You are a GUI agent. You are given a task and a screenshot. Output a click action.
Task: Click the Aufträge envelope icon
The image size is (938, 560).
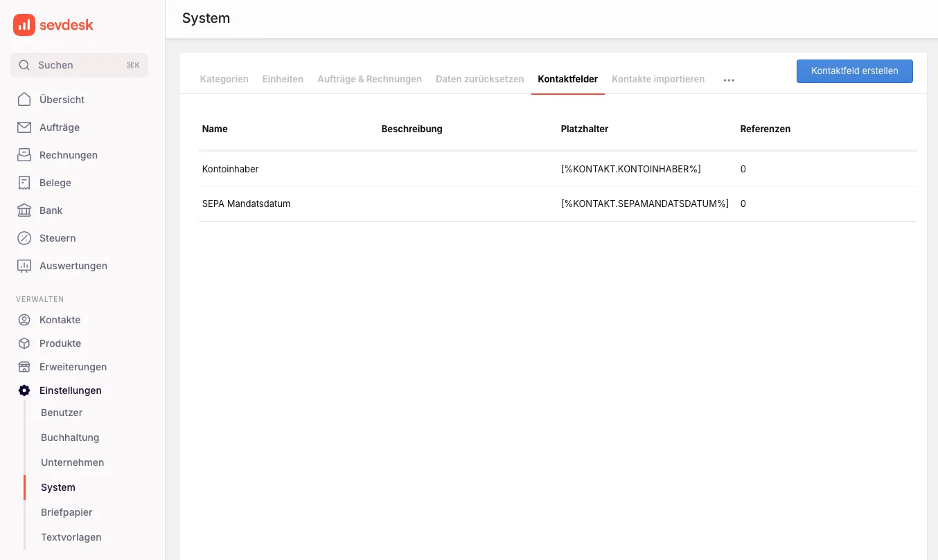[x=24, y=127]
